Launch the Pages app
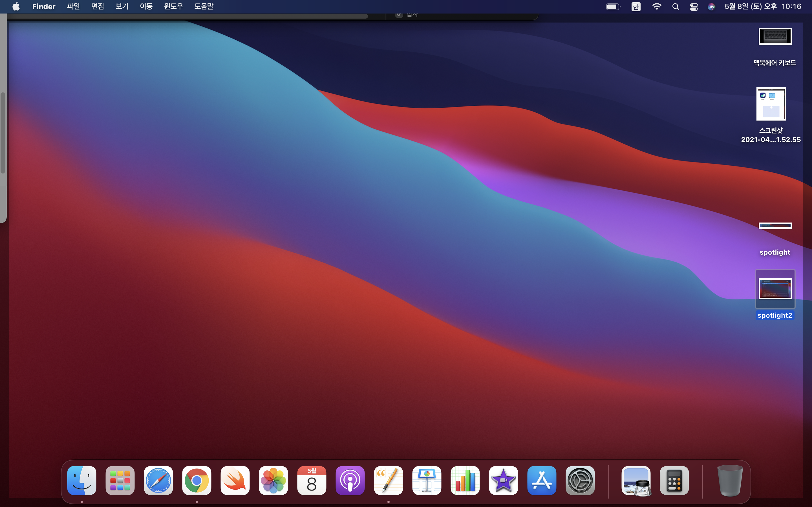 (x=388, y=480)
